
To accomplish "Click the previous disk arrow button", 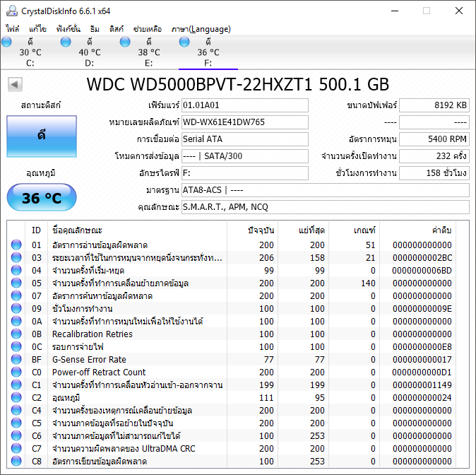I will (x=15, y=85).
